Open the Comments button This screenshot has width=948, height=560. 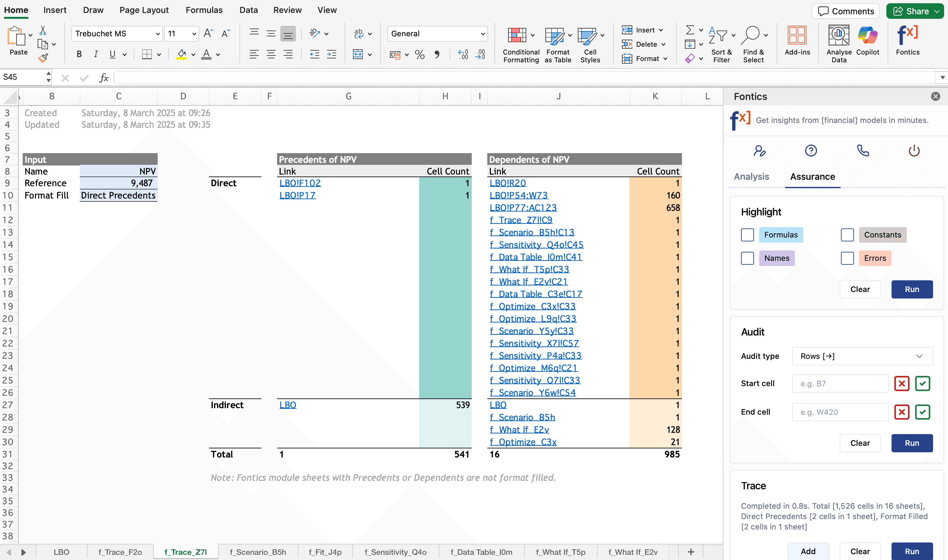[845, 11]
